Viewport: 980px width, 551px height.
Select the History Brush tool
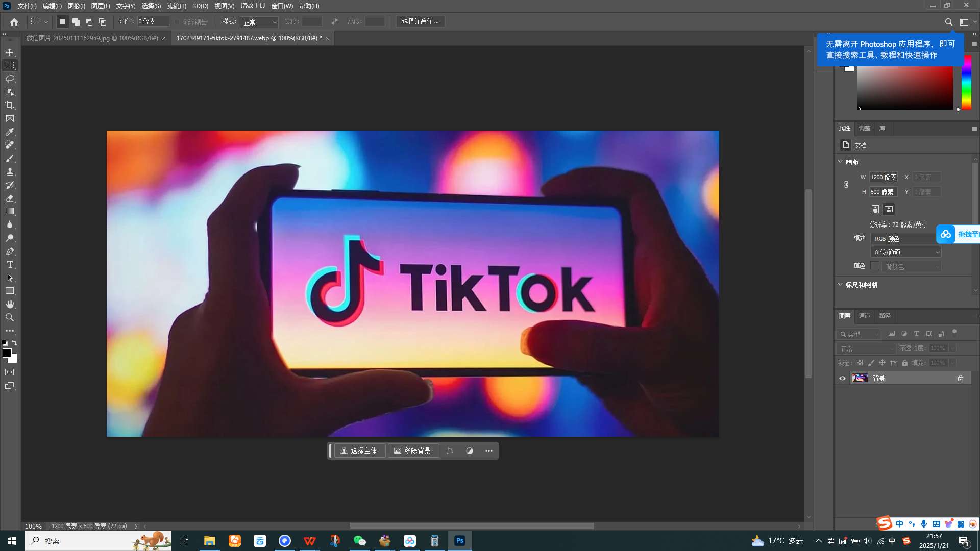pos(10,185)
